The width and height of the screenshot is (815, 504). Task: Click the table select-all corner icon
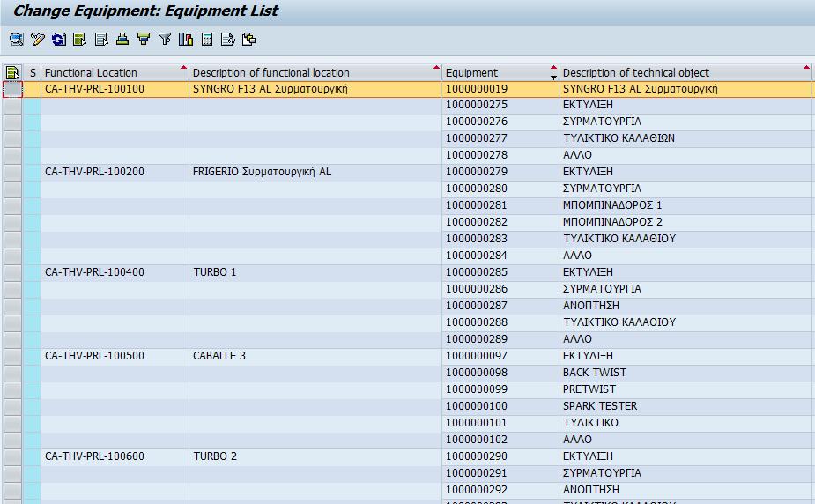pyautogui.click(x=12, y=73)
